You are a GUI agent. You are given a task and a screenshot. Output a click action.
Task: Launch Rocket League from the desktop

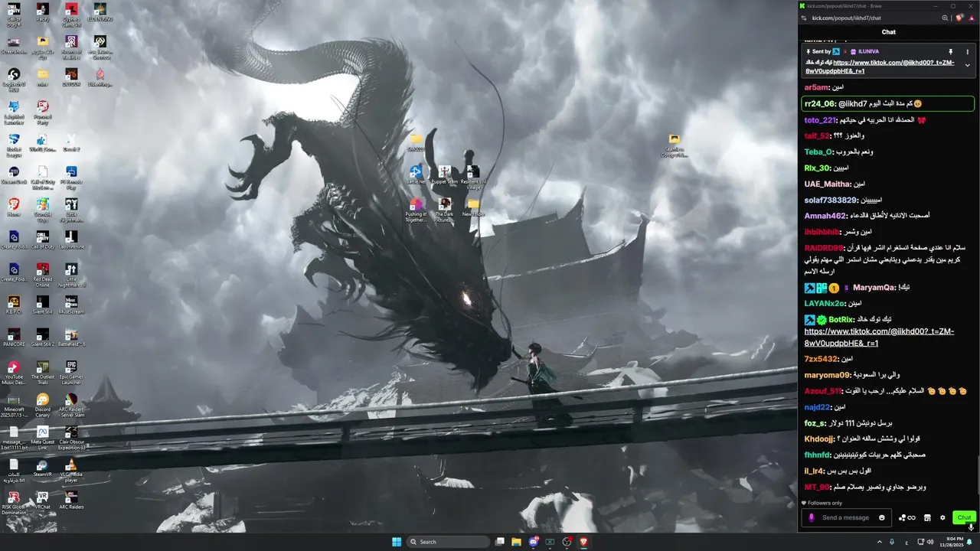[x=14, y=145]
